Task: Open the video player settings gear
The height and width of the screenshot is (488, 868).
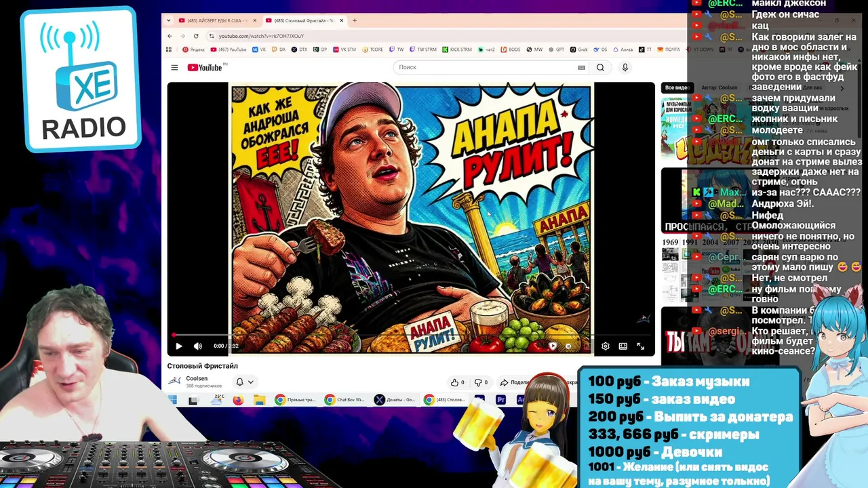Action: coord(605,346)
